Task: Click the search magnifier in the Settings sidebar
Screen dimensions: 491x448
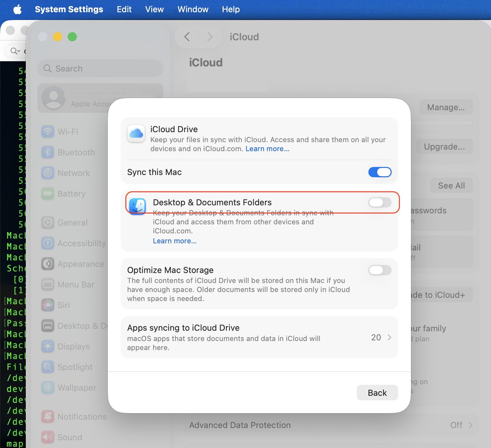Action: pyautogui.click(x=47, y=68)
